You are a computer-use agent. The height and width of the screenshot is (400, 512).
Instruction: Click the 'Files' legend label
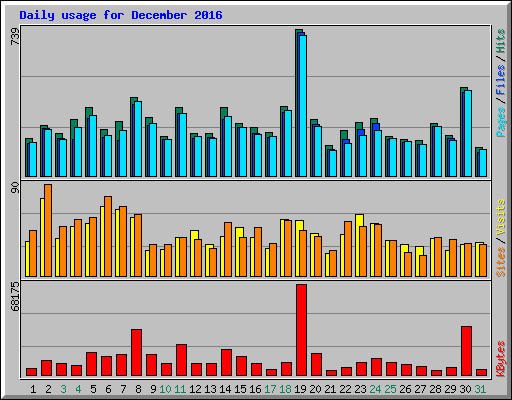[501, 79]
